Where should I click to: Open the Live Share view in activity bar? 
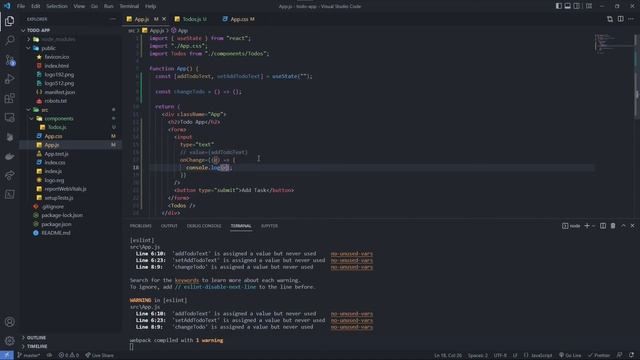pyautogui.click(x=9, y=176)
